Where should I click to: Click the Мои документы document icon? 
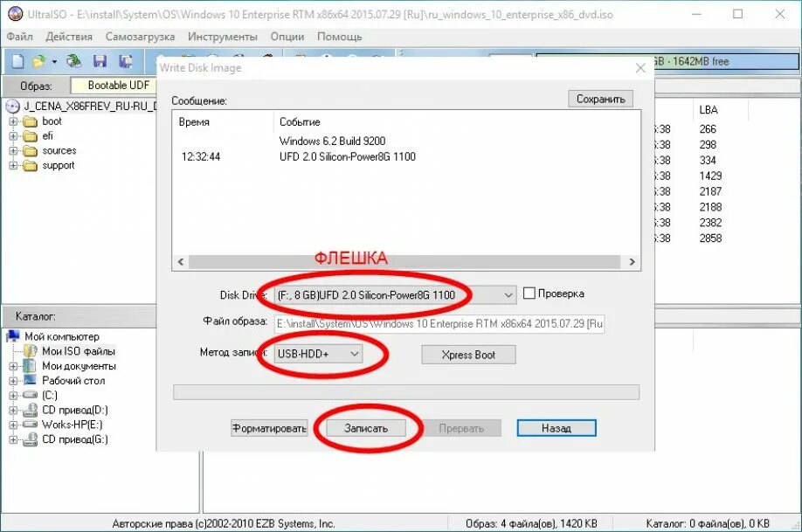pyautogui.click(x=31, y=366)
